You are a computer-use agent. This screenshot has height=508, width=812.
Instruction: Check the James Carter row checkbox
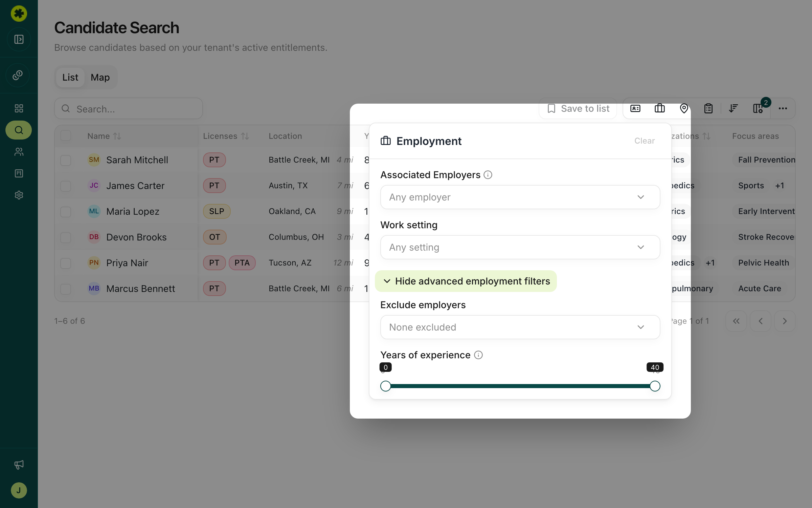click(66, 186)
